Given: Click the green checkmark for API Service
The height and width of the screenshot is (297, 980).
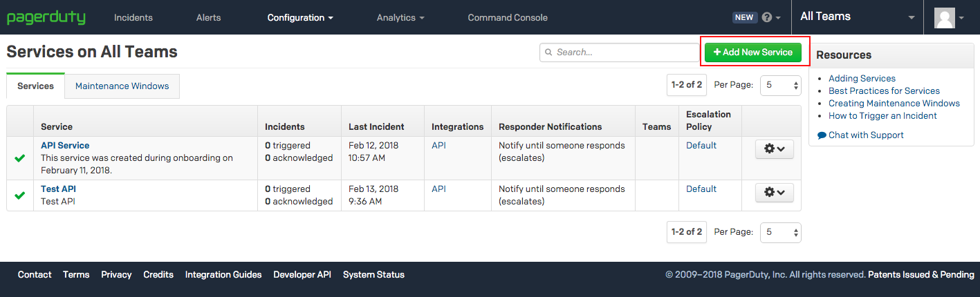Looking at the screenshot, I should point(20,158).
